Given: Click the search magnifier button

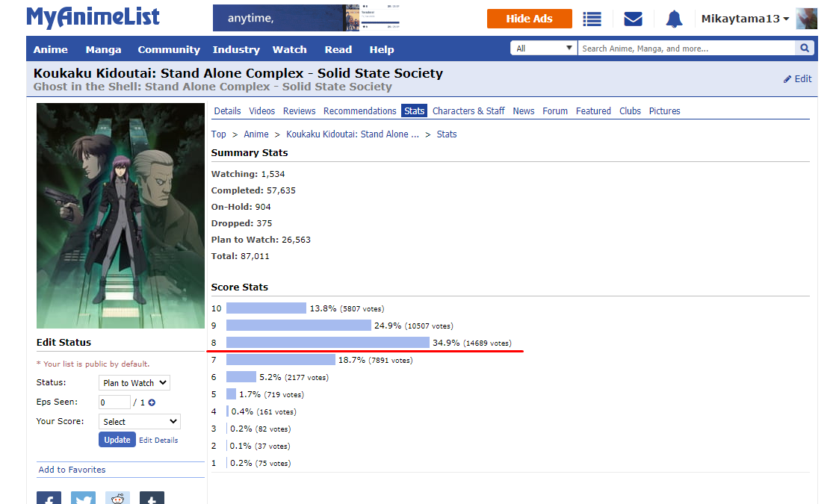Looking at the screenshot, I should pyautogui.click(x=805, y=49).
